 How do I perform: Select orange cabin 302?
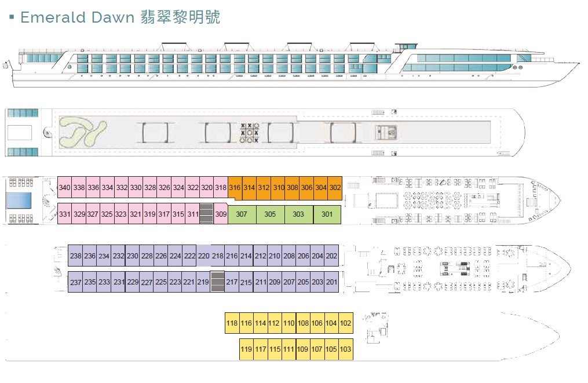pos(335,187)
